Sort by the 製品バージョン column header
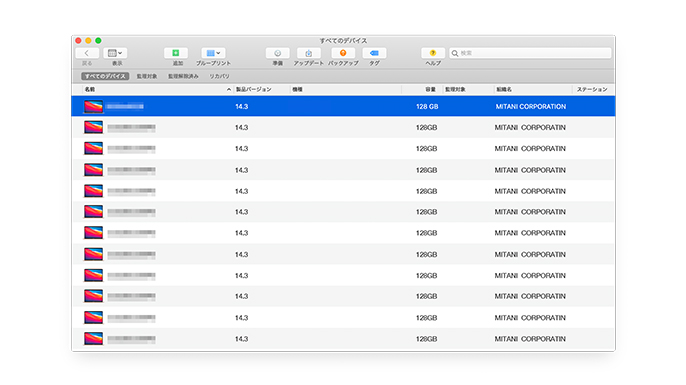This screenshot has width=686, height=385. click(x=254, y=89)
